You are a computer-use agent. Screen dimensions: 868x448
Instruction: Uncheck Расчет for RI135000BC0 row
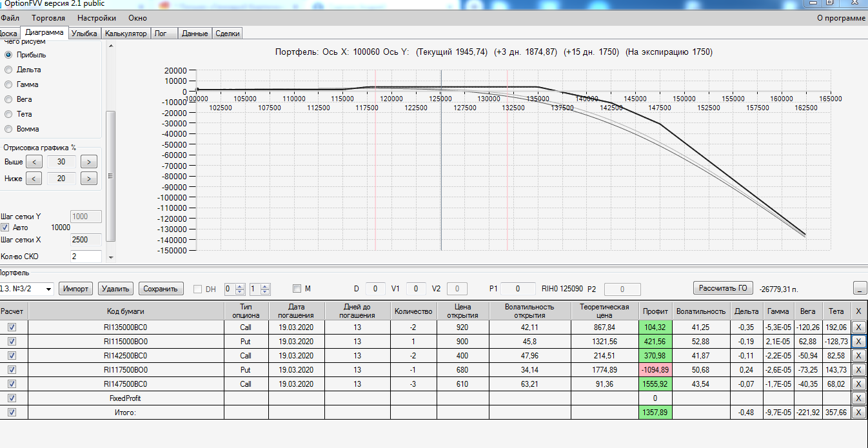pyautogui.click(x=12, y=327)
